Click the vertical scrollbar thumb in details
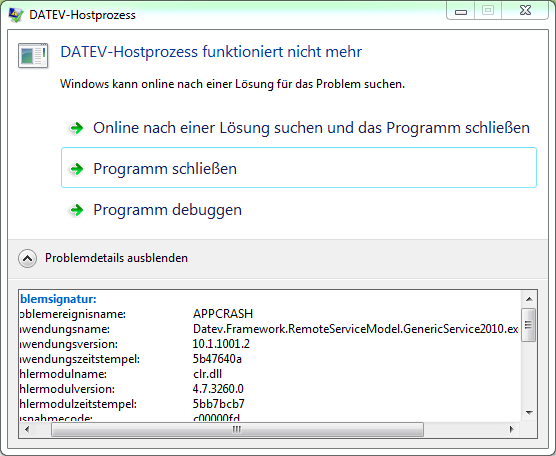The height and width of the screenshot is (456, 556). (x=529, y=325)
